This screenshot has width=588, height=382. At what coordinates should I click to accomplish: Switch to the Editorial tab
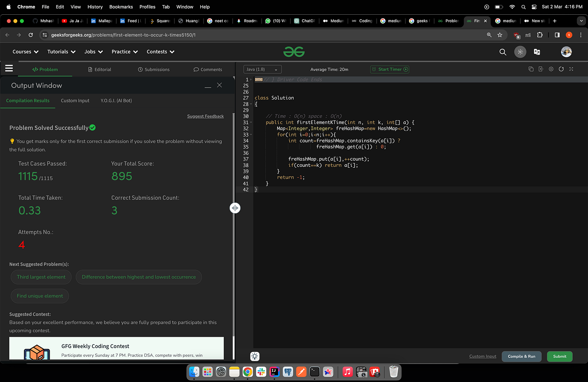pyautogui.click(x=100, y=69)
